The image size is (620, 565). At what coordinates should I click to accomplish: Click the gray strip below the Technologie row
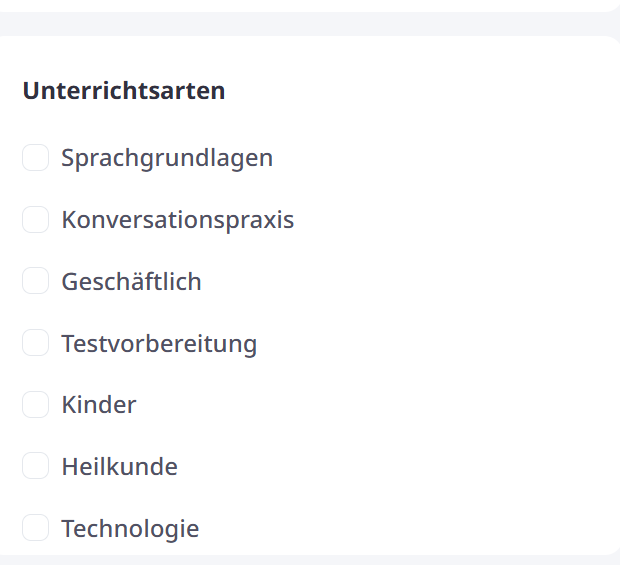(300, 560)
